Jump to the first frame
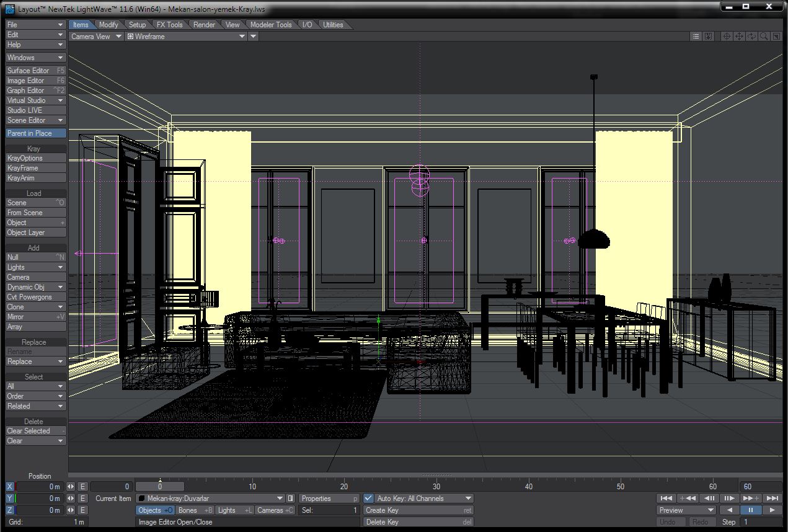788x532 pixels. click(x=666, y=498)
